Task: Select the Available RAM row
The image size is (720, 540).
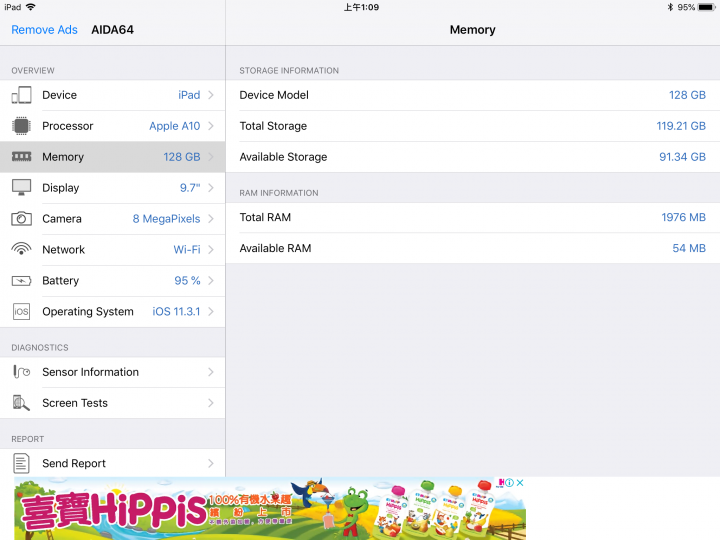Action: tap(472, 248)
